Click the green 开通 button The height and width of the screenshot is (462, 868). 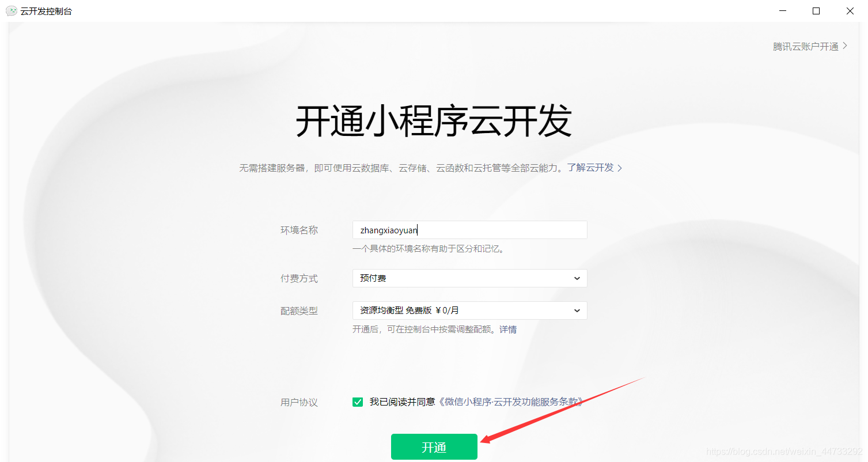(x=434, y=447)
